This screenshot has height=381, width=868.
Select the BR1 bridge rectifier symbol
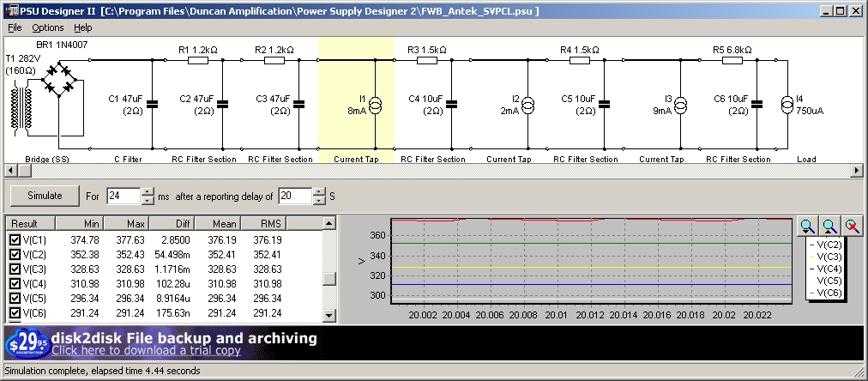(x=59, y=79)
